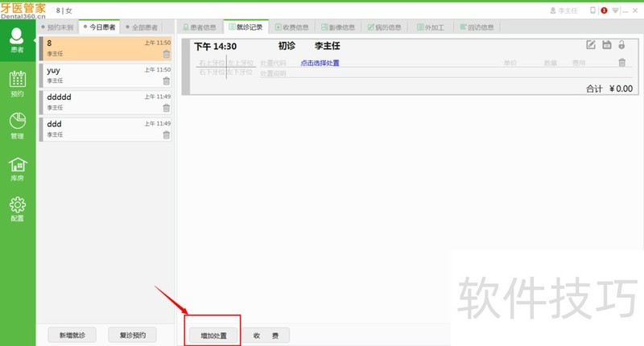Click the 收费 button

(x=266, y=336)
